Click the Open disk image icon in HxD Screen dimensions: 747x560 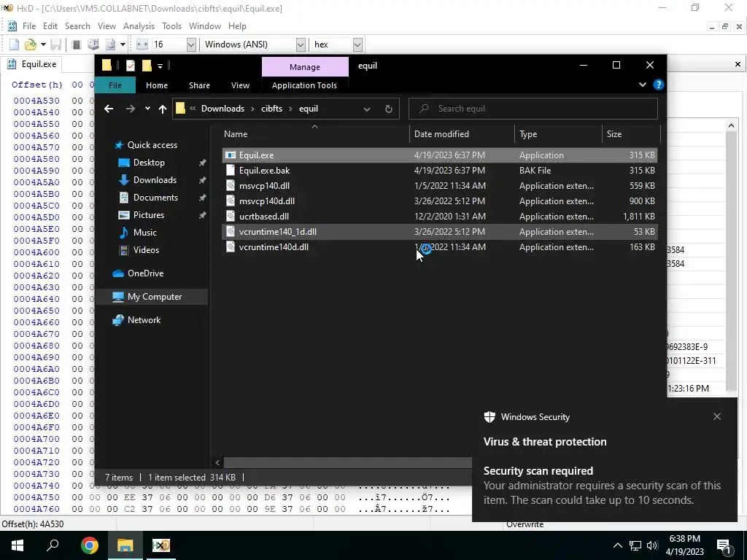click(x=111, y=44)
